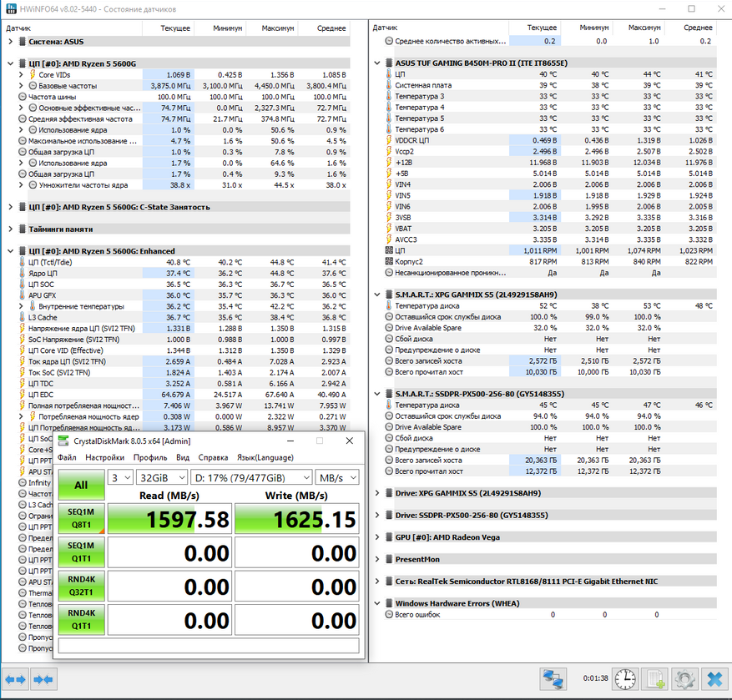Click the lightning icon next to VDDCR ЦП
The height and width of the screenshot is (700, 732).
tap(389, 140)
